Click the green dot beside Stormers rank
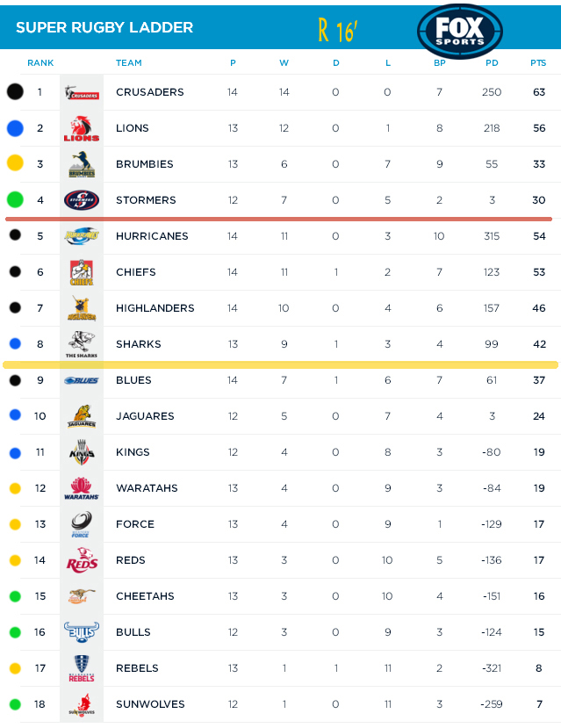Viewport: 561px width, 728px height. tap(14, 200)
